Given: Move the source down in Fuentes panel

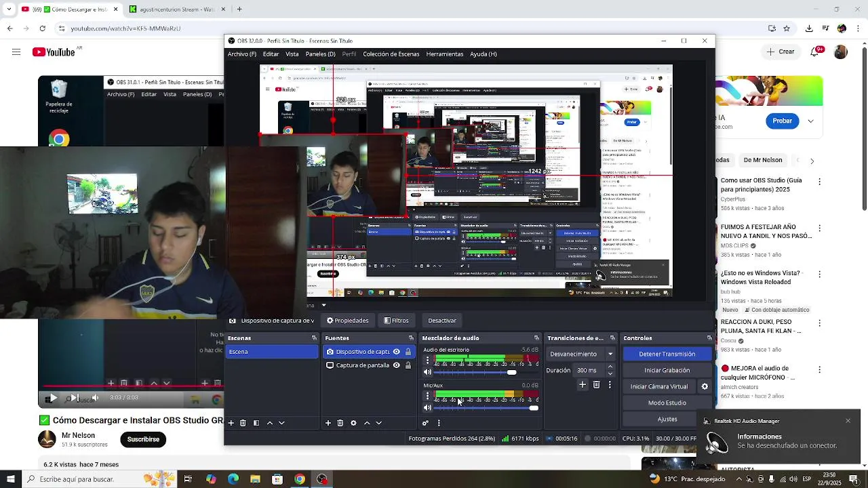Looking at the screenshot, I should tap(379, 423).
